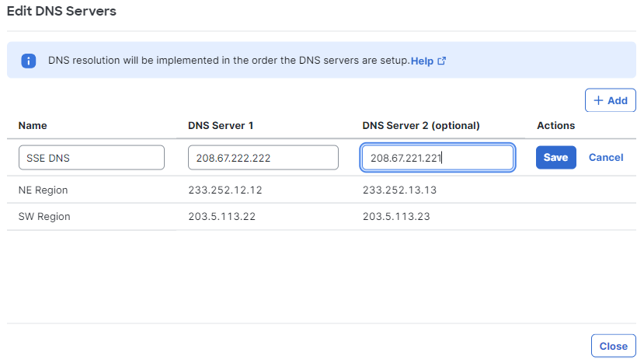644x363 pixels.
Task: Click SW Region secondary address 203.5.113.23
Action: pyautogui.click(x=396, y=216)
